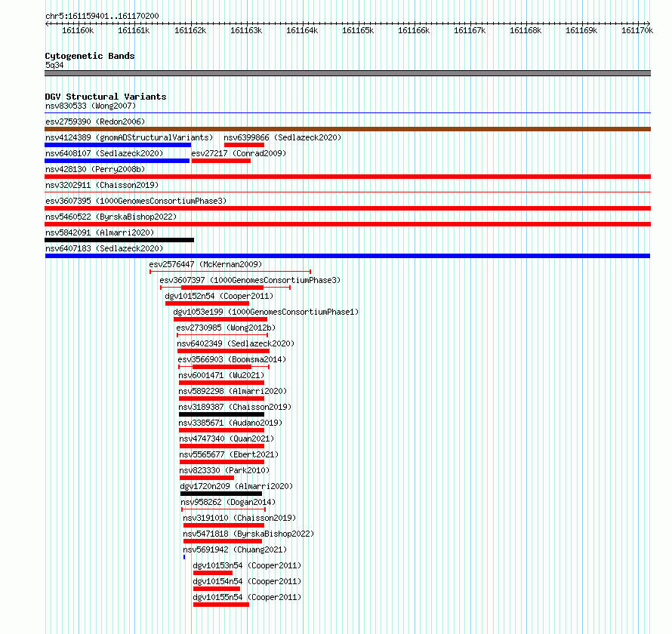
Task: Open dgv10152n54 (Cooper2011) variant
Action: pyautogui.click(x=219, y=296)
